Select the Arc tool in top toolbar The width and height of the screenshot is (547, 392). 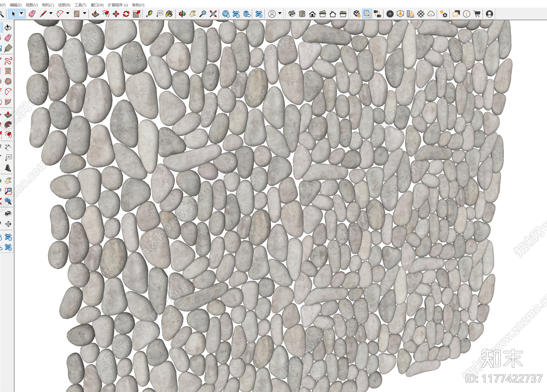tap(60, 14)
